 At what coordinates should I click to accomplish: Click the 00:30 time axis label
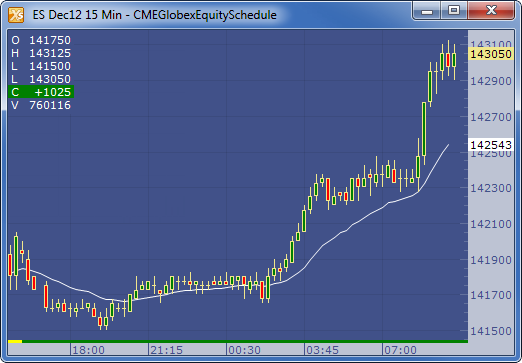pos(244,350)
